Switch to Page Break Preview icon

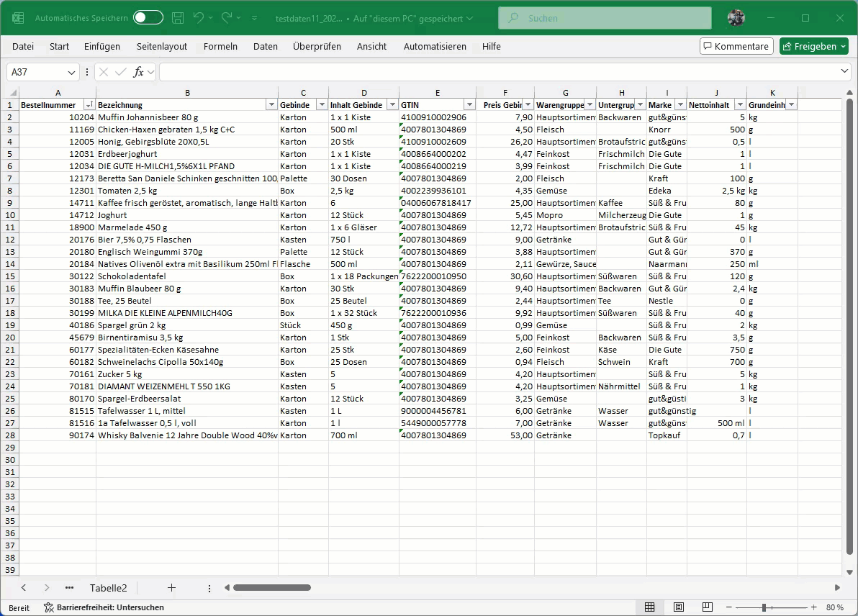708,607
